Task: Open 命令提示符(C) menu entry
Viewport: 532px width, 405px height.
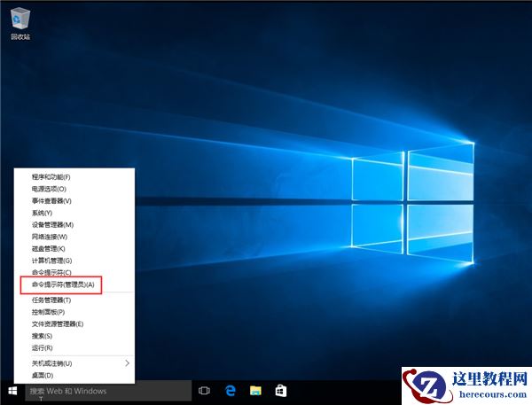Action: [x=74, y=272]
